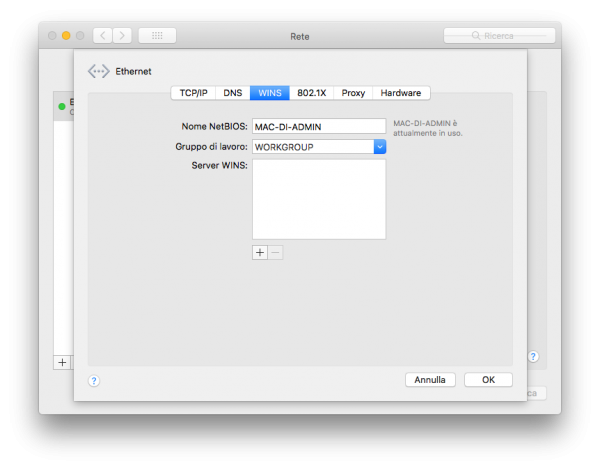Click the forward navigation arrow in toolbar
Image resolution: width=600 pixels, height=470 pixels.
point(122,36)
